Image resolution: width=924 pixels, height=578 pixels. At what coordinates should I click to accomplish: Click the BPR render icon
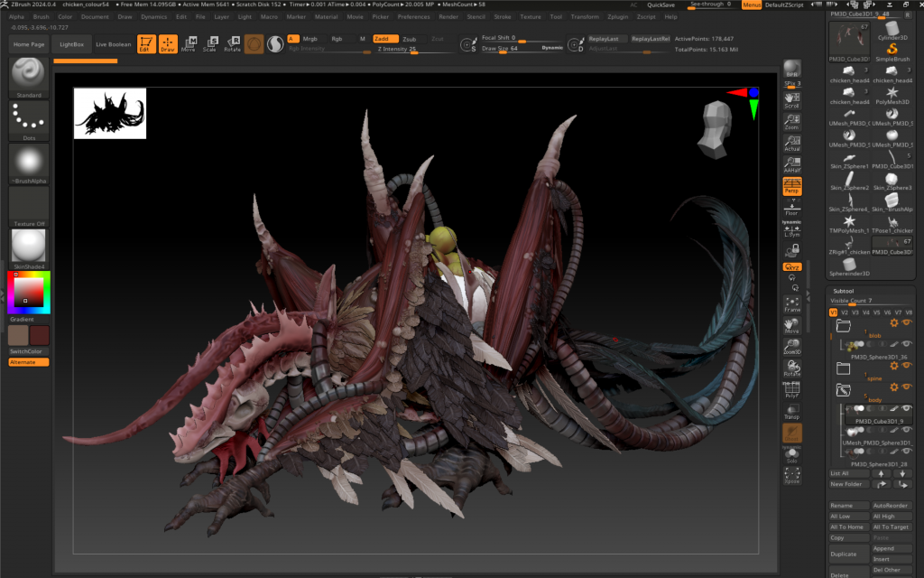click(x=791, y=70)
